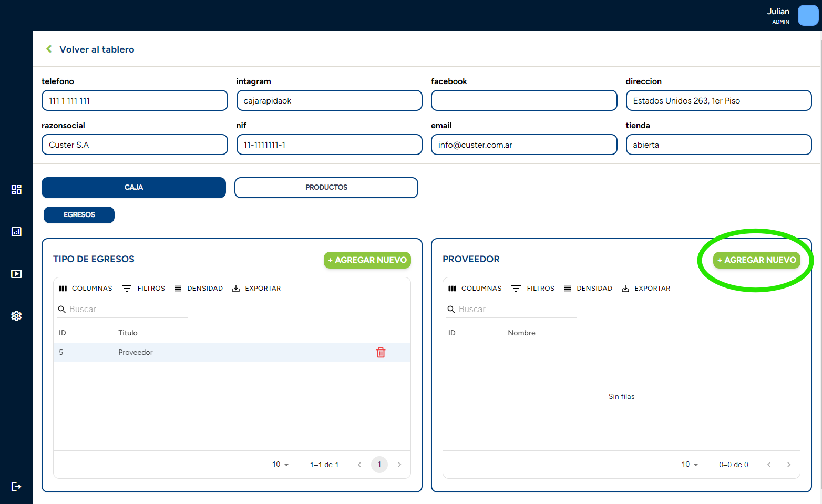Open the video tutorials icon in the sidebar
This screenshot has width=822, height=504.
pyautogui.click(x=16, y=274)
